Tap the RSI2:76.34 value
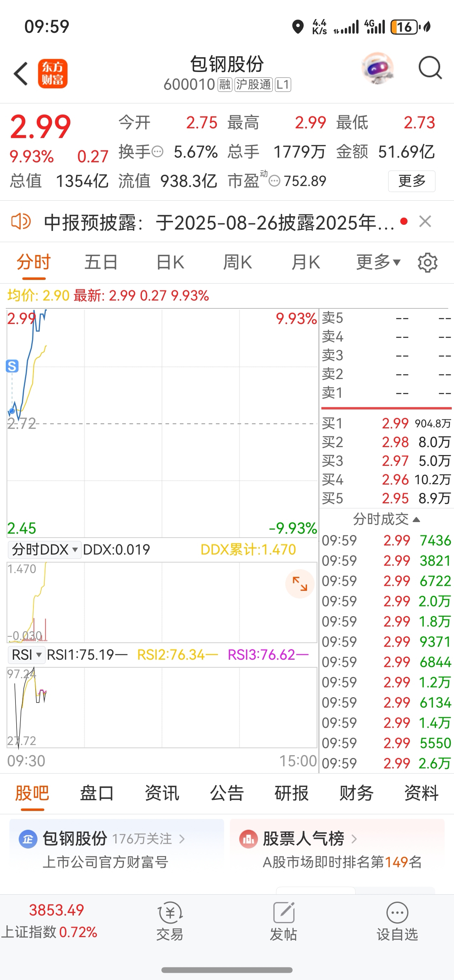454x980 pixels. click(x=178, y=655)
